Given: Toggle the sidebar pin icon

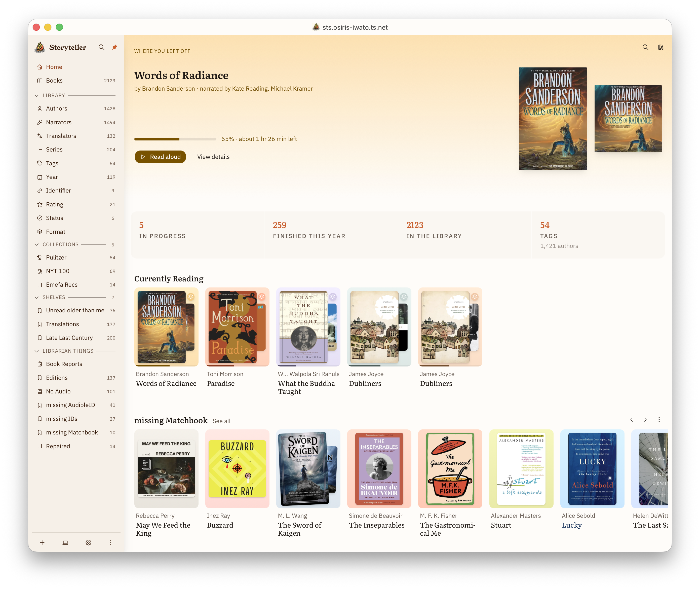Looking at the screenshot, I should tap(114, 47).
